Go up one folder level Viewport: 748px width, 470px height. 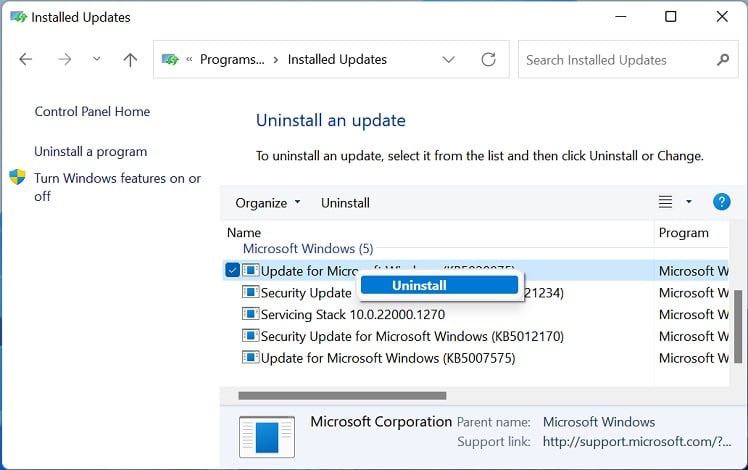(130, 60)
